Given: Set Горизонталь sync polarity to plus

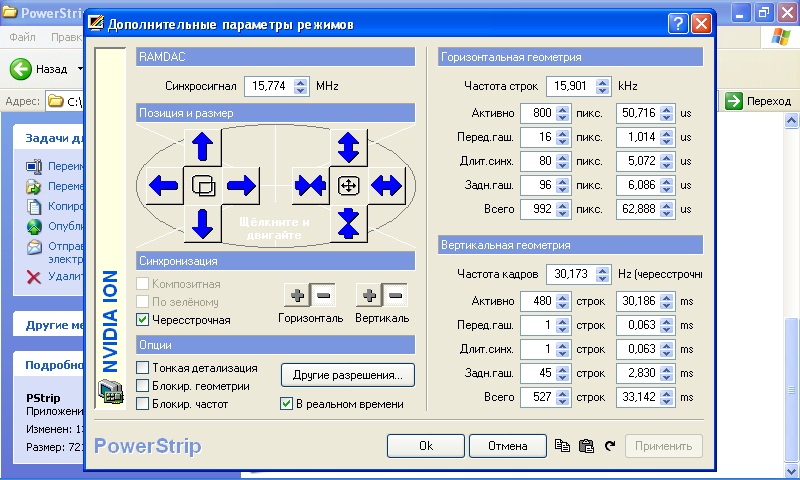Looking at the screenshot, I should coord(297,295).
